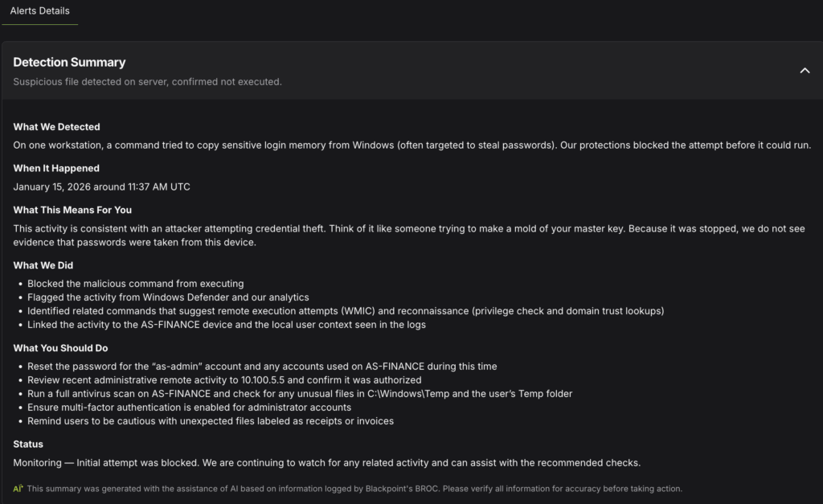823x504 pixels.
Task: Click the Detection Summary header title
Action: pos(69,62)
